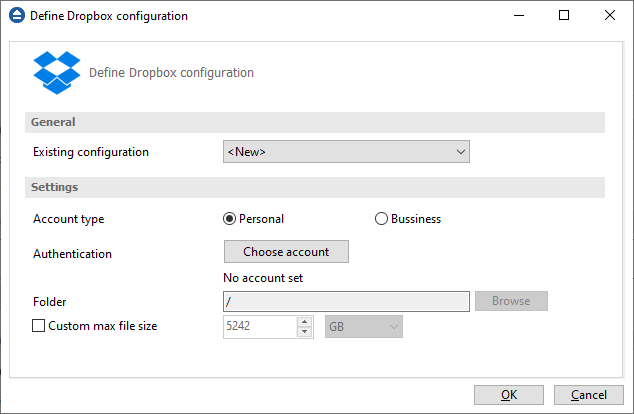Screen dimensions: 634x414
Task: Click the Choose account button
Action: [x=286, y=251]
